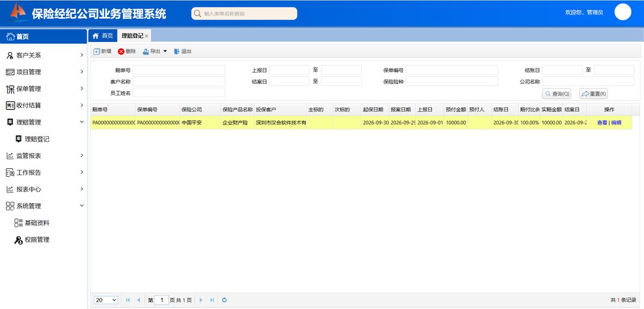644x309 pixels.
Task: Click the 保单编号 input field
Action: [452, 70]
